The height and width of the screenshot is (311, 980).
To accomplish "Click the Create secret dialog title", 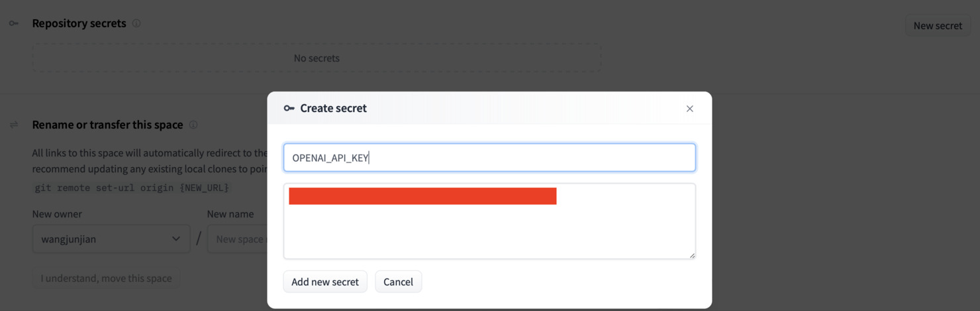I will pyautogui.click(x=333, y=108).
